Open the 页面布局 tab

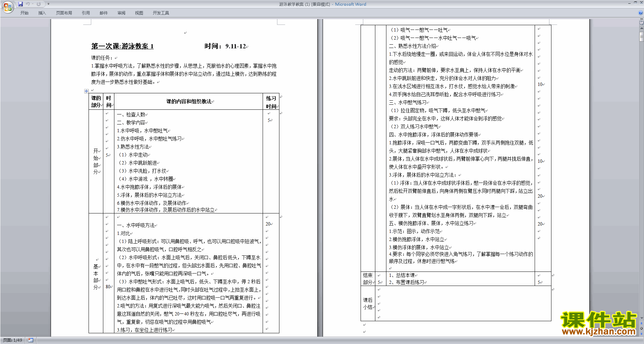(x=64, y=13)
